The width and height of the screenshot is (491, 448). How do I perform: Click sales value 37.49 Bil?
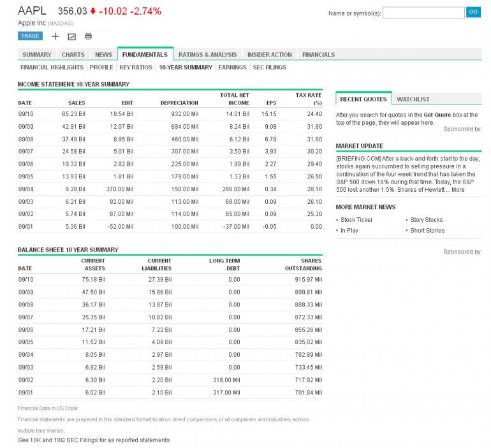point(73,139)
